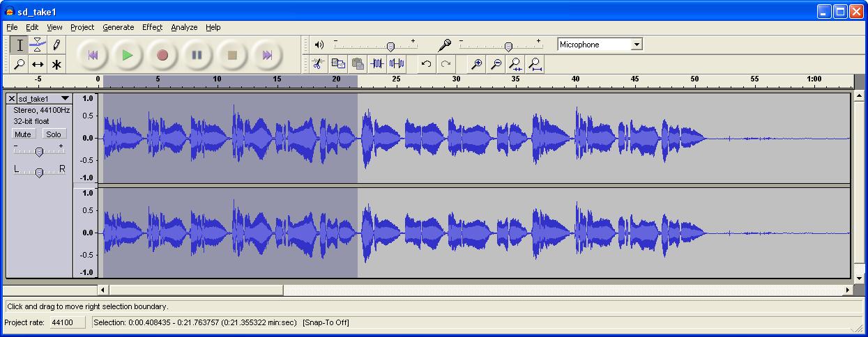Select the Multi-tool asterisk icon

coord(56,64)
